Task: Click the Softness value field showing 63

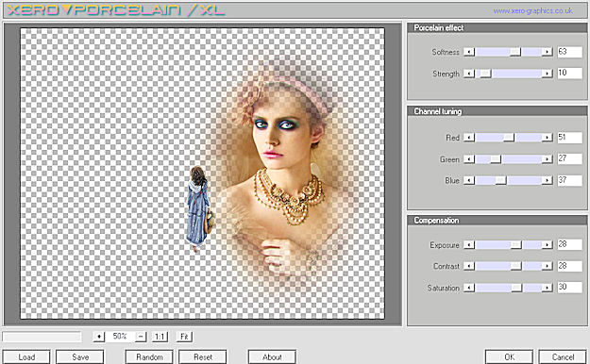Action: coord(569,52)
